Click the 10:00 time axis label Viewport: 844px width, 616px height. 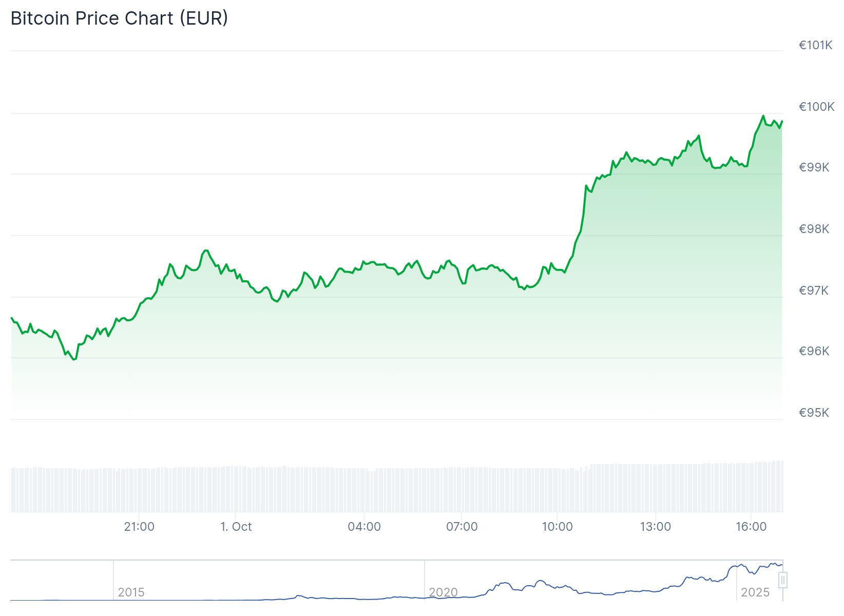point(558,527)
